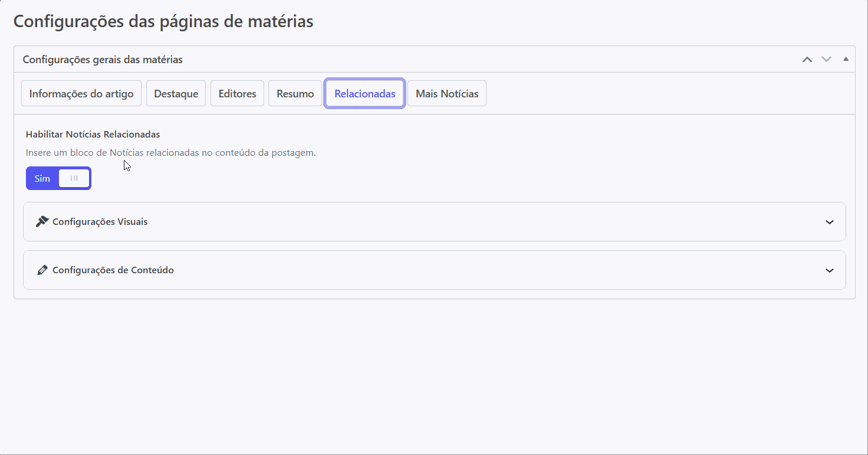
Task: Click the Configurações gerais das matérias header title
Action: 103,60
